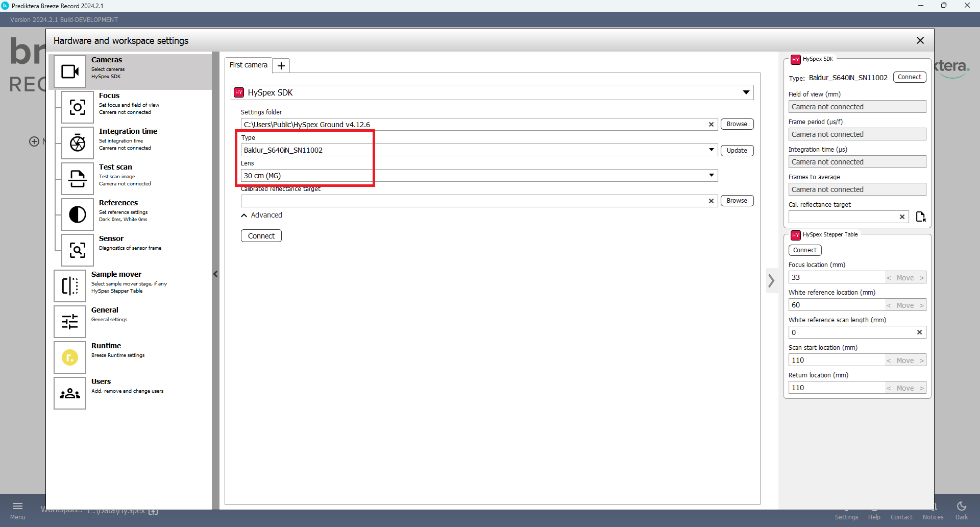Open the Integration time shutter icon

tap(78, 143)
